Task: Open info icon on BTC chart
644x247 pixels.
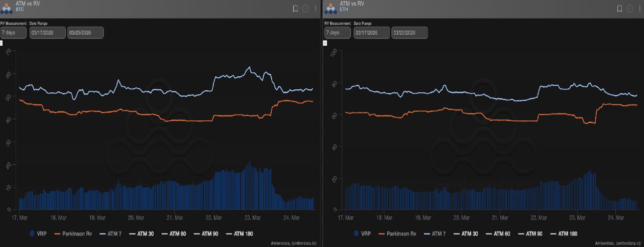Action: pyautogui.click(x=305, y=9)
